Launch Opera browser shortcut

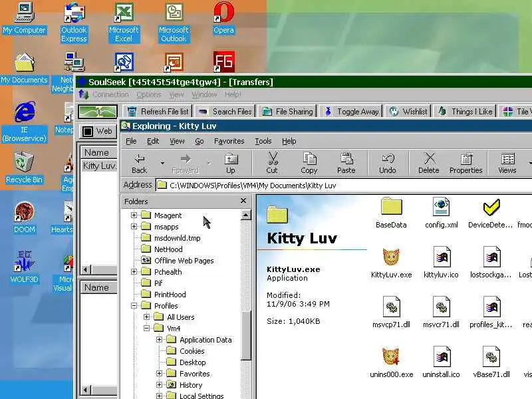click(223, 18)
